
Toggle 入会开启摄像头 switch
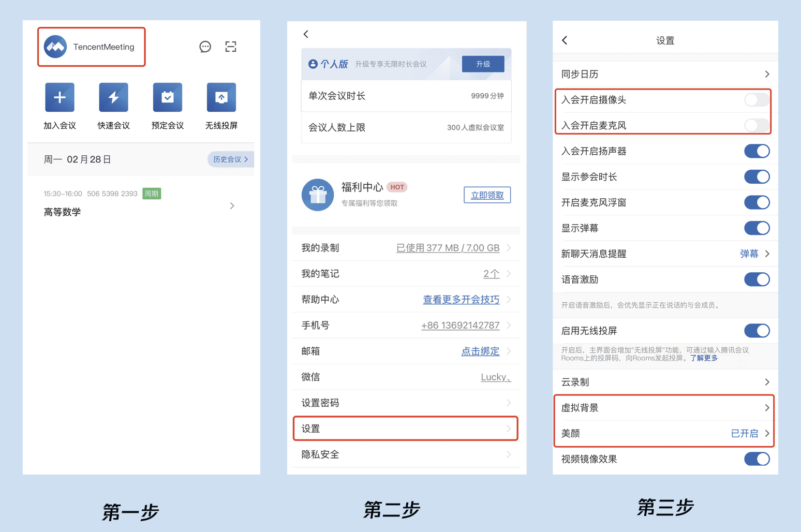[757, 100]
